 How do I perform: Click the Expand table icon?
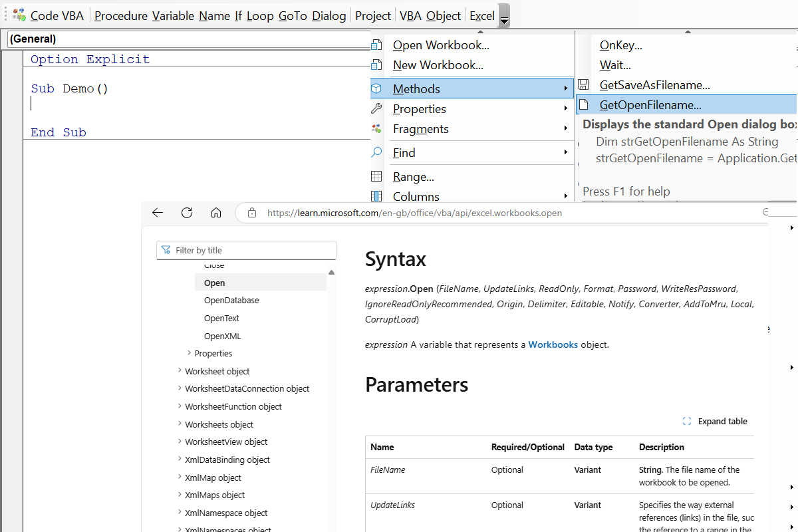click(x=687, y=421)
